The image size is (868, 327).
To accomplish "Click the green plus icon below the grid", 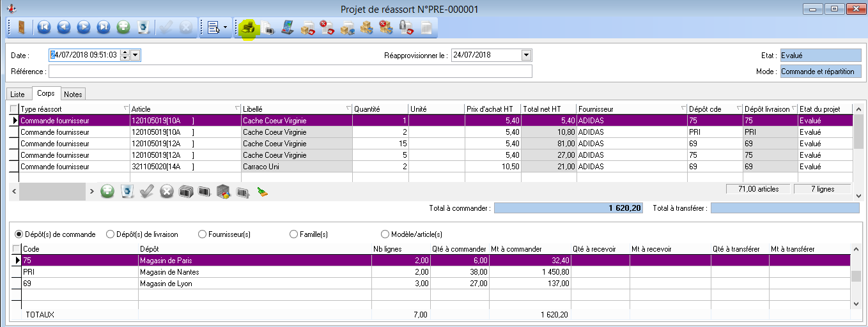I will pyautogui.click(x=107, y=191).
